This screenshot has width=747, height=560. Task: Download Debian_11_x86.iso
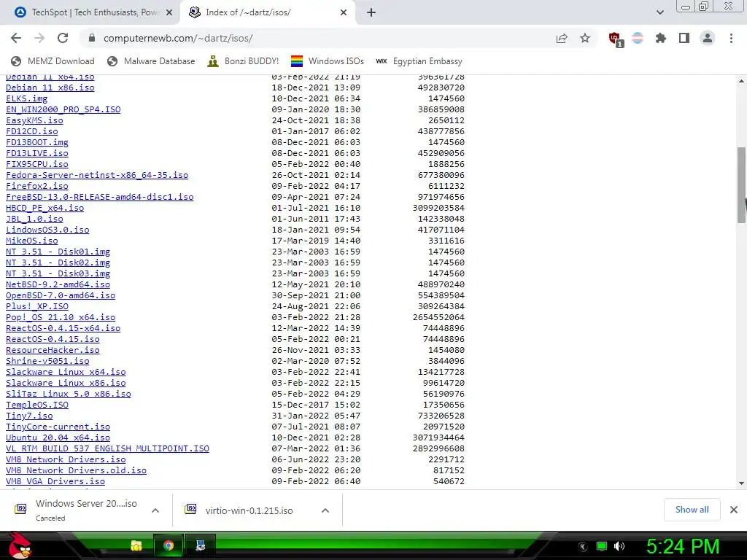pyautogui.click(x=50, y=87)
